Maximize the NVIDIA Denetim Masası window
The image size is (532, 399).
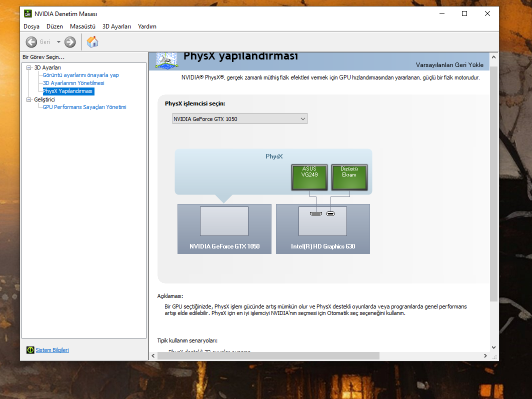[x=464, y=13]
